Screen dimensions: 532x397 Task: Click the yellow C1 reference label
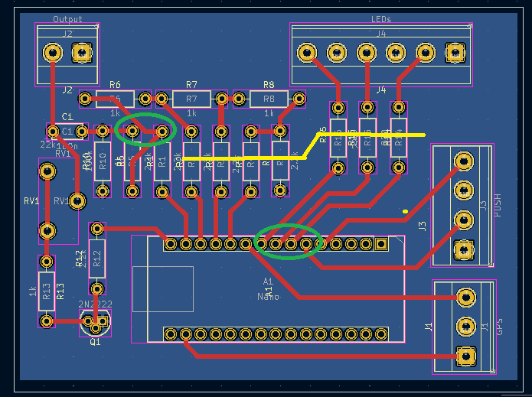(x=67, y=117)
